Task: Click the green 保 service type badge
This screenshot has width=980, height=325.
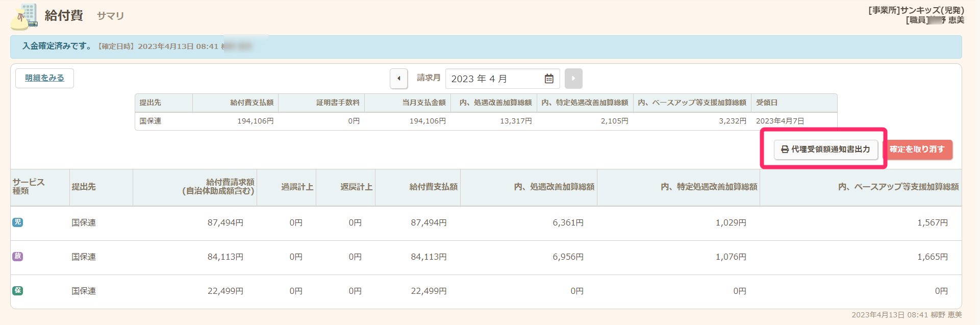Action: point(18,291)
